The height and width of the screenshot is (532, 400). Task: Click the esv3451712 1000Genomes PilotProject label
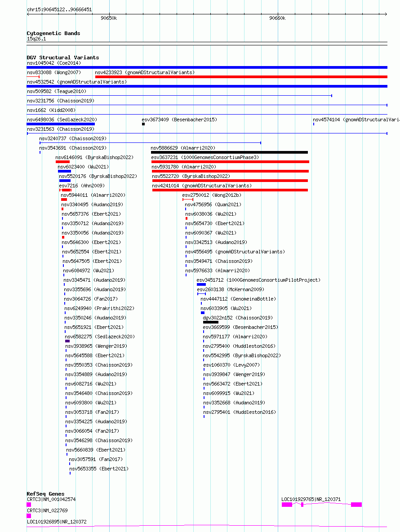pyautogui.click(x=258, y=280)
